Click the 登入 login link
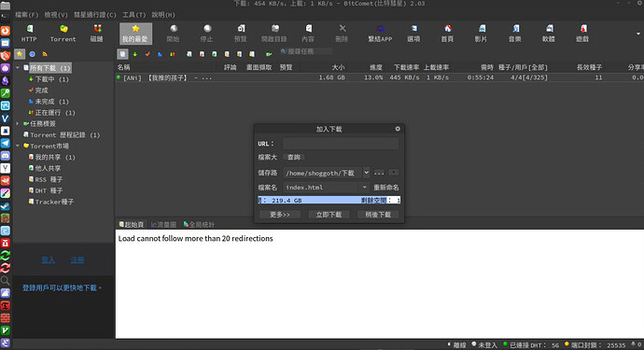 coord(48,259)
